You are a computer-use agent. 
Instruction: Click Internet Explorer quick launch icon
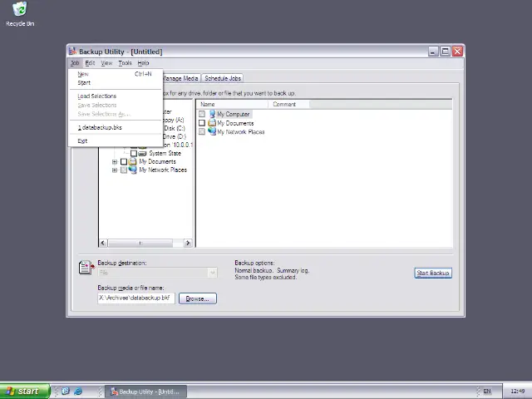(78, 392)
